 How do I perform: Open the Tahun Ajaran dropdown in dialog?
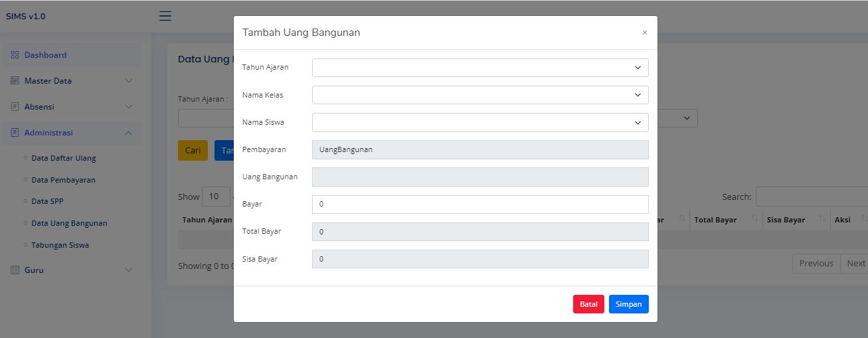(x=480, y=68)
